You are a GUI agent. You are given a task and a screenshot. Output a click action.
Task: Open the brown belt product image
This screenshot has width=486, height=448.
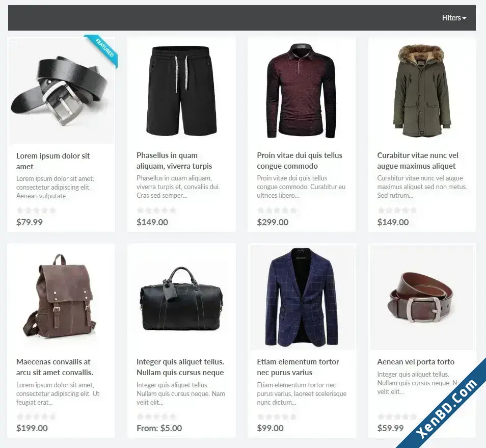click(422, 297)
